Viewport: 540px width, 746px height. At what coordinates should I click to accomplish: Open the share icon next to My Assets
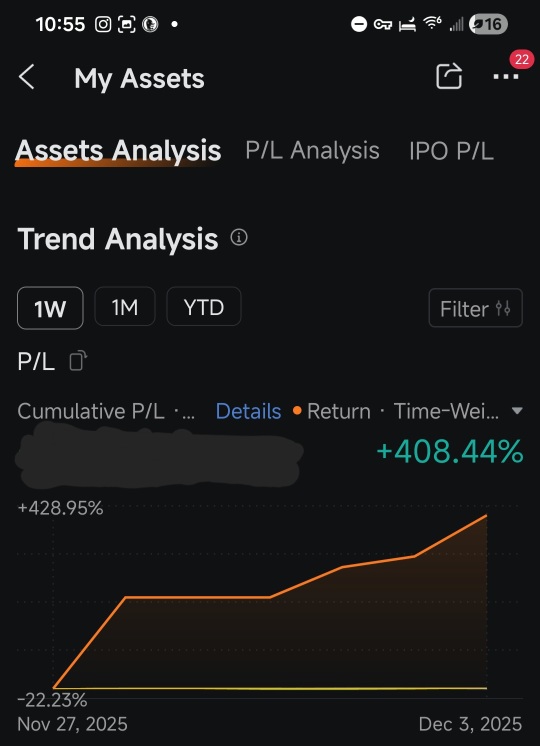pos(449,76)
